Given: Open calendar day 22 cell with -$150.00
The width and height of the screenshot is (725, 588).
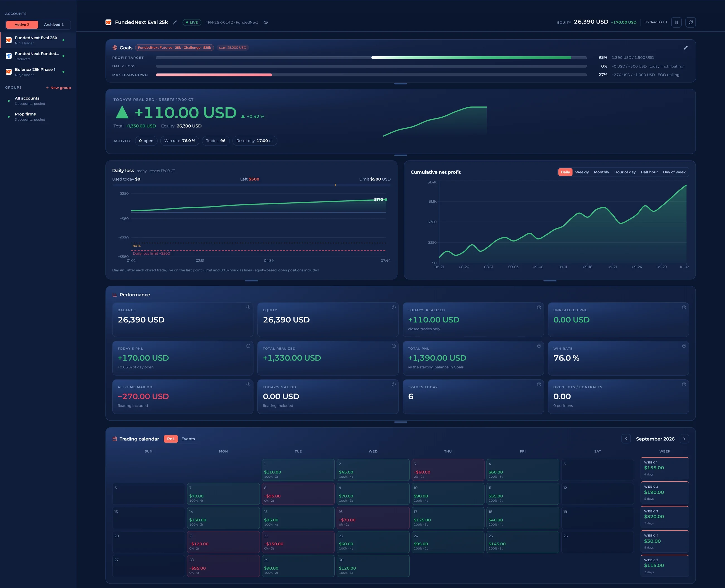Looking at the screenshot, I should click(298, 542).
